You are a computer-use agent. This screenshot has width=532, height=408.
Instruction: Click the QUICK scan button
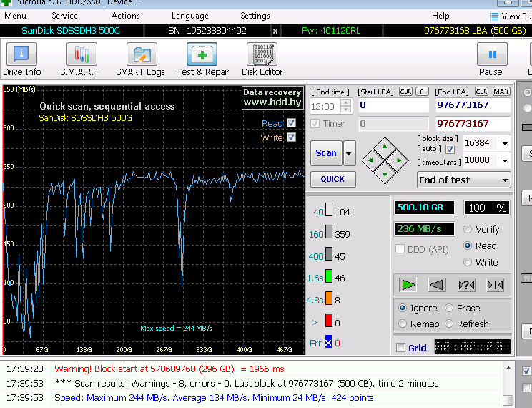(x=332, y=179)
